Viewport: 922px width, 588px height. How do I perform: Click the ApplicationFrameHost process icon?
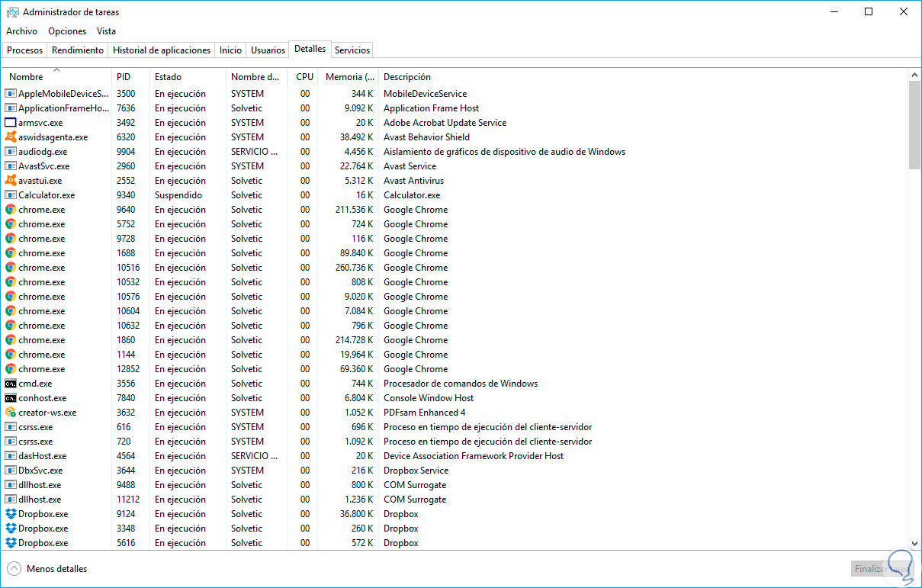click(11, 108)
